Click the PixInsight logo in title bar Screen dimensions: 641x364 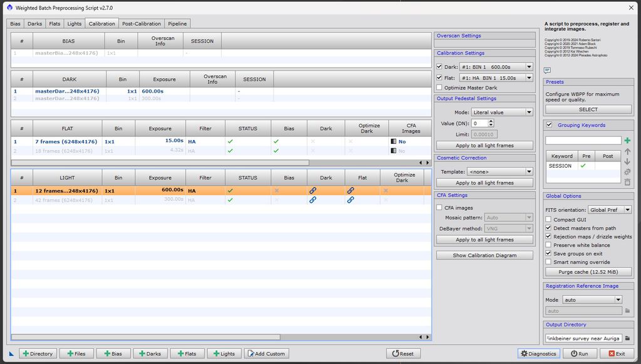pyautogui.click(x=10, y=8)
